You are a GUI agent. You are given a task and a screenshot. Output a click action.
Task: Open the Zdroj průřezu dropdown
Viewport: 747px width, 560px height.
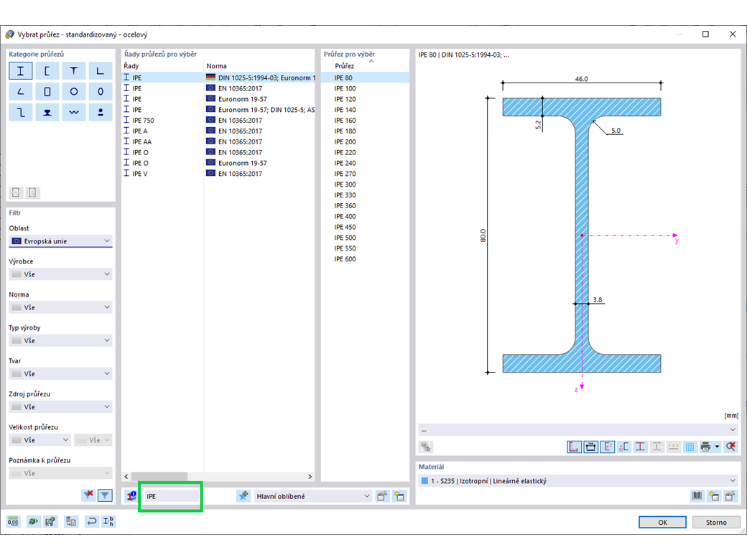(x=60, y=406)
